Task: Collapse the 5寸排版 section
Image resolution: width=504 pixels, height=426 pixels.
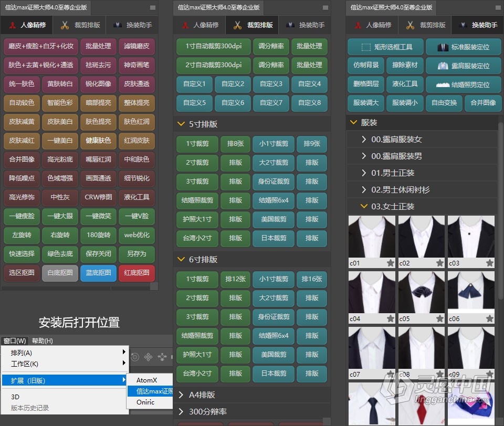Action: (181, 124)
